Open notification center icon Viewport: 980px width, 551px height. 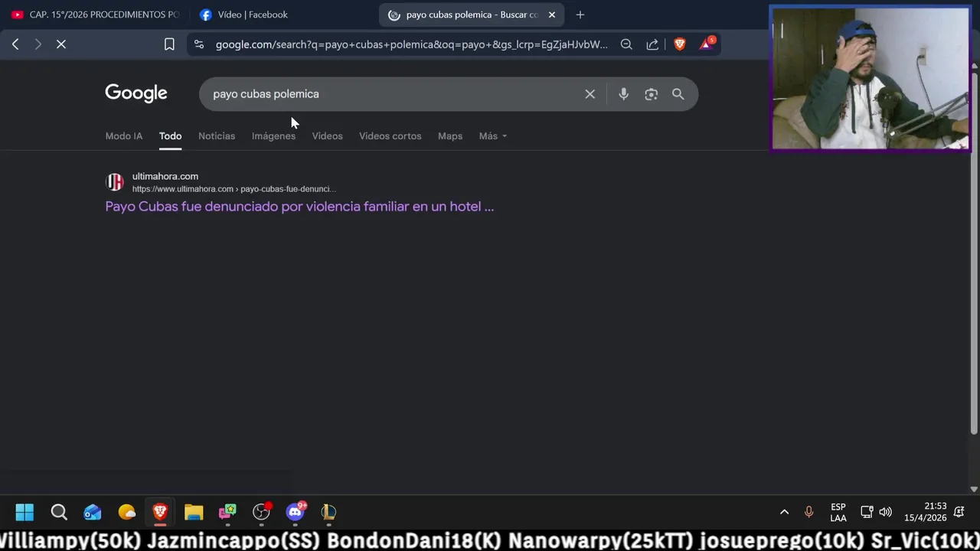[959, 512]
